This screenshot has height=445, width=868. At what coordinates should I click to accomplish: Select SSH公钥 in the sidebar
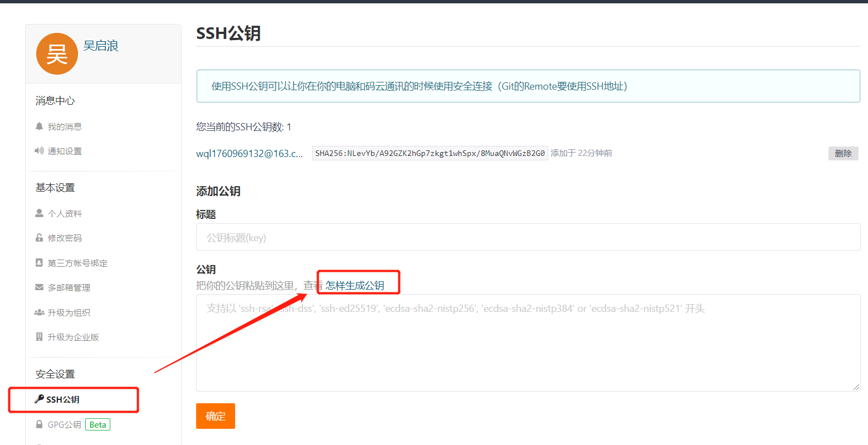point(63,400)
